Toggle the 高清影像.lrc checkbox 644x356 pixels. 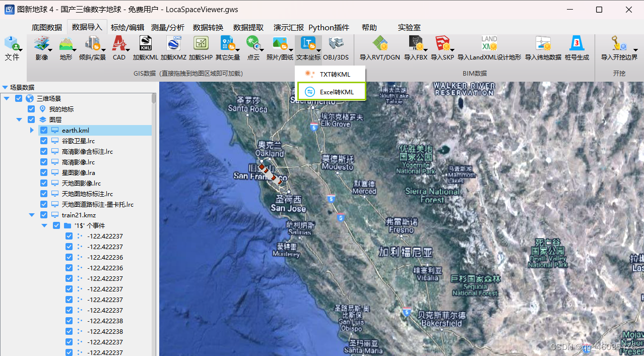[x=44, y=162]
